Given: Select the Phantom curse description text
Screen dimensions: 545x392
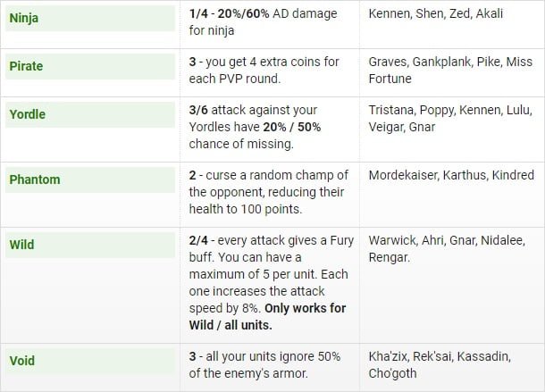Looking at the screenshot, I should (268, 192).
